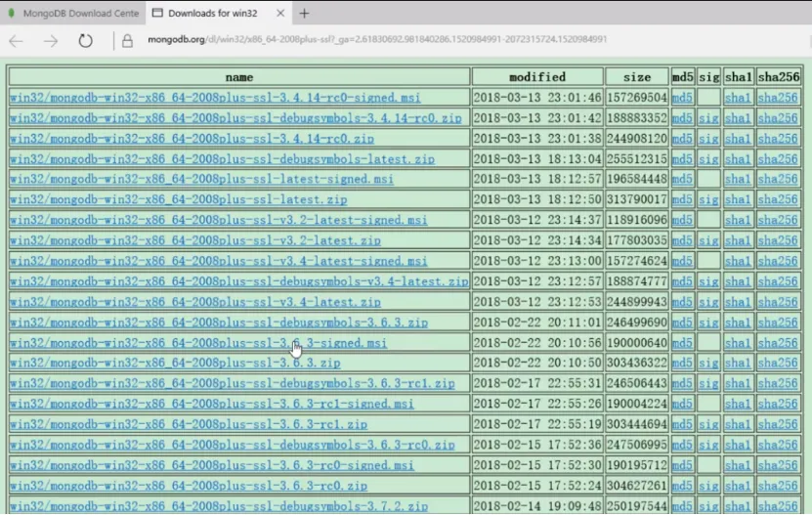
Task: Click the name column header
Action: tap(239, 76)
